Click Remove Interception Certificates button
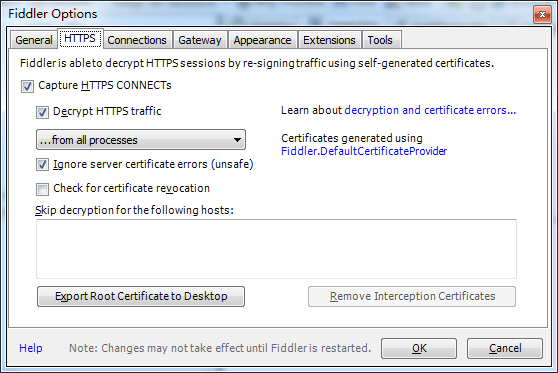 point(412,296)
